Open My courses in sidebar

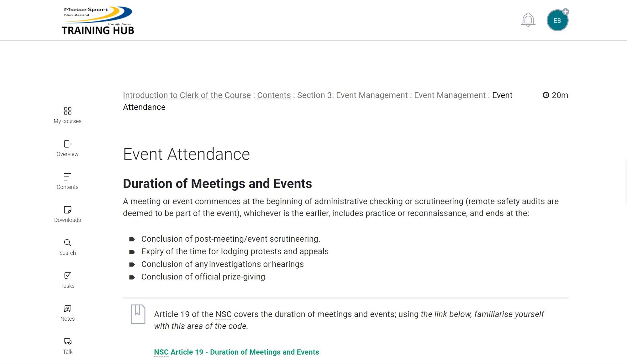pyautogui.click(x=67, y=115)
